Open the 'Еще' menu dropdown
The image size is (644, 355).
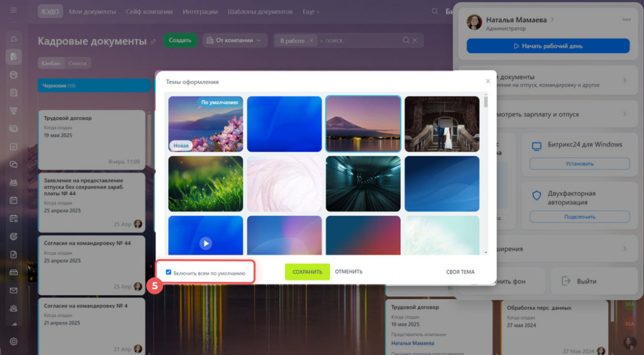point(311,12)
